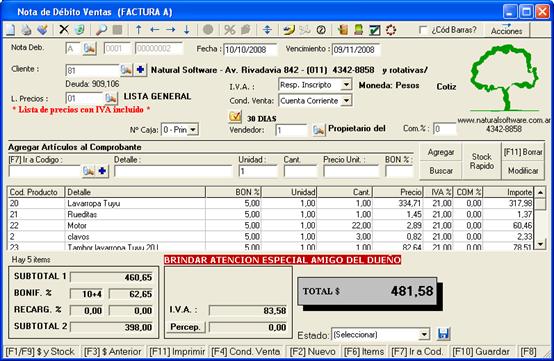Click the Com.% input field

click(x=444, y=129)
